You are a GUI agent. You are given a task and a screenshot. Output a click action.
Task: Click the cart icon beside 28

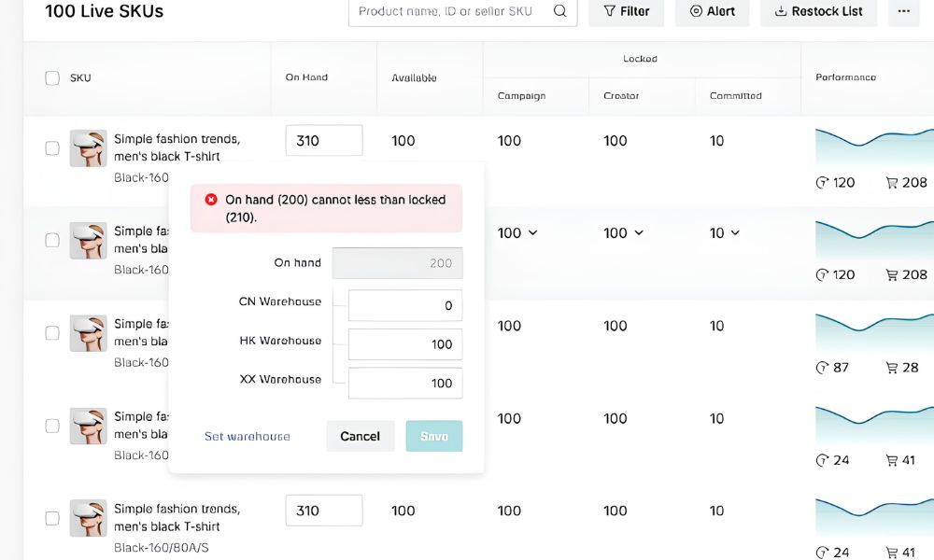click(892, 368)
